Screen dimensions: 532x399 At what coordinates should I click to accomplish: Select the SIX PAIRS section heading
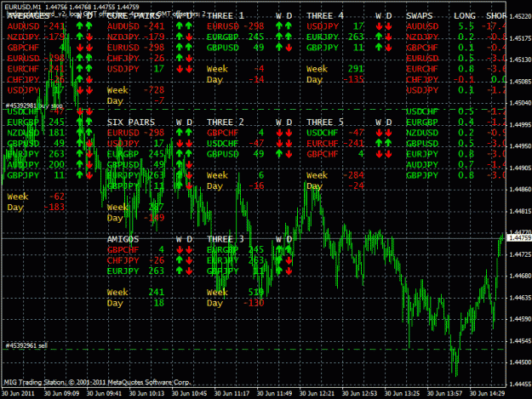coord(131,122)
